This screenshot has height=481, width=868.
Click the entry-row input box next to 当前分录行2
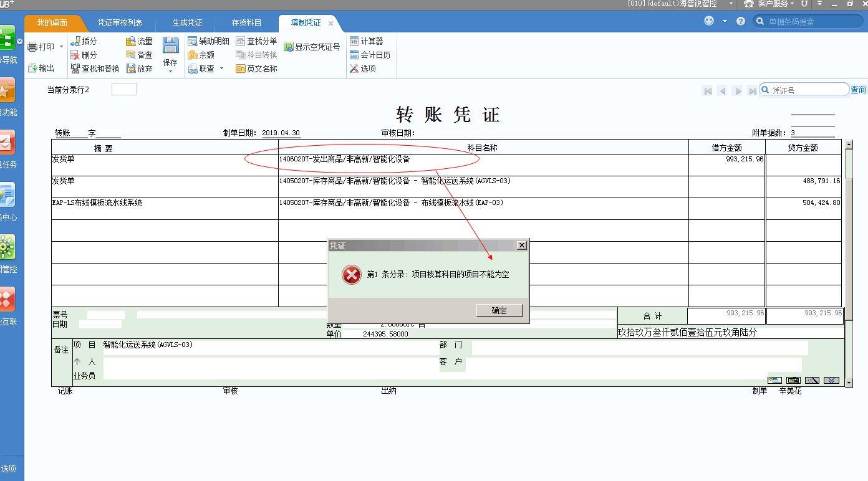(x=123, y=89)
